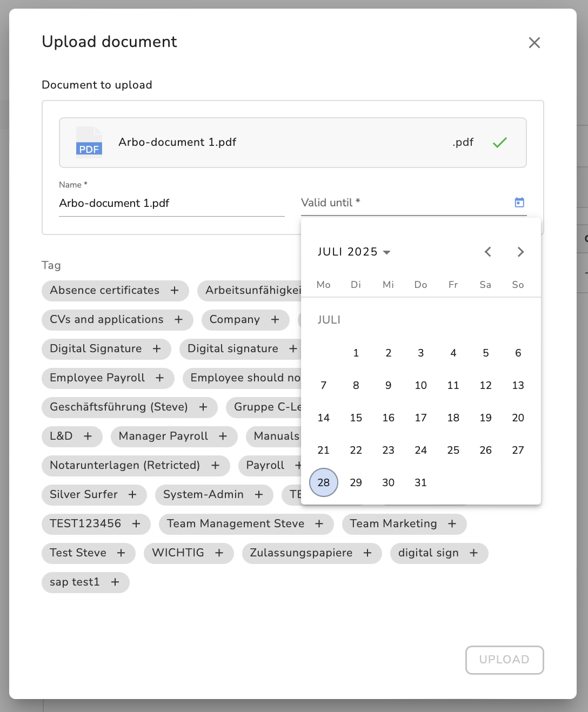The width and height of the screenshot is (588, 712).
Task: Choose July 12 in the calendar
Action: [486, 385]
